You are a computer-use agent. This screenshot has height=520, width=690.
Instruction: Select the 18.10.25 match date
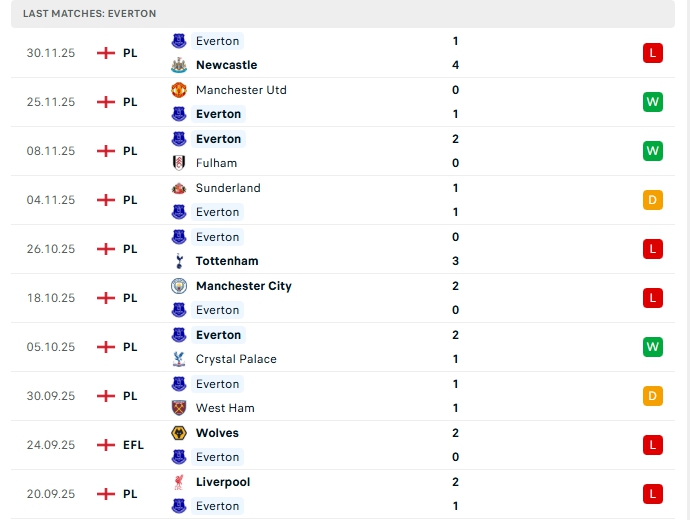tap(51, 298)
